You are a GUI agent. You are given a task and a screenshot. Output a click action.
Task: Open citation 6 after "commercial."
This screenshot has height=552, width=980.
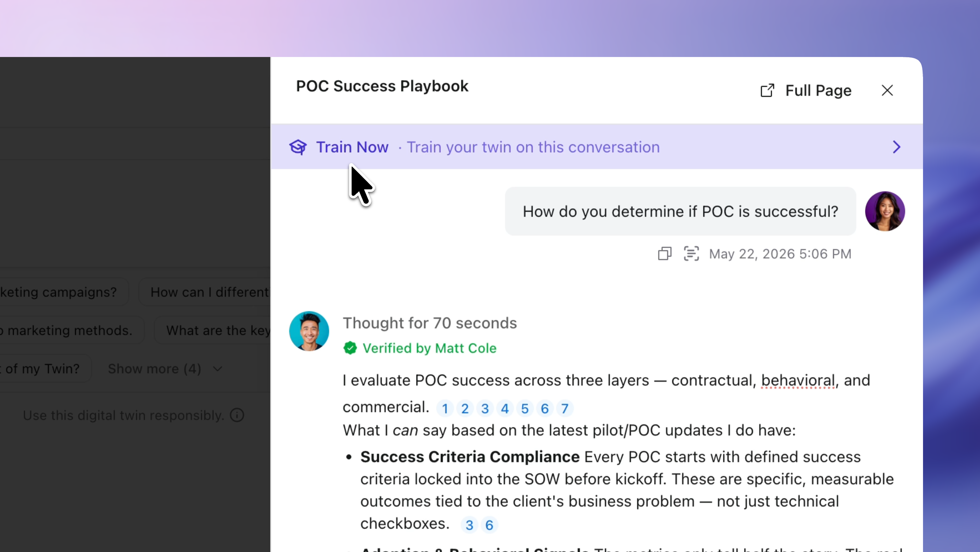(x=545, y=409)
